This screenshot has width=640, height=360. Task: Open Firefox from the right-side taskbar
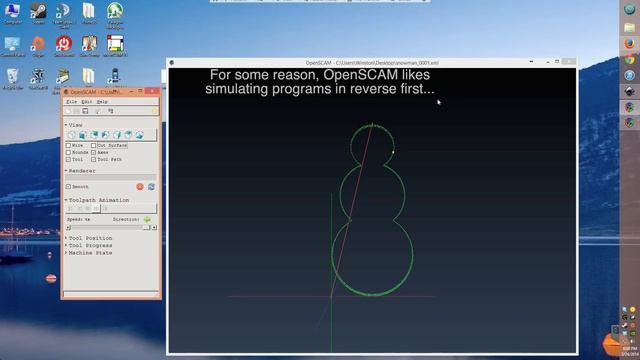(x=629, y=43)
